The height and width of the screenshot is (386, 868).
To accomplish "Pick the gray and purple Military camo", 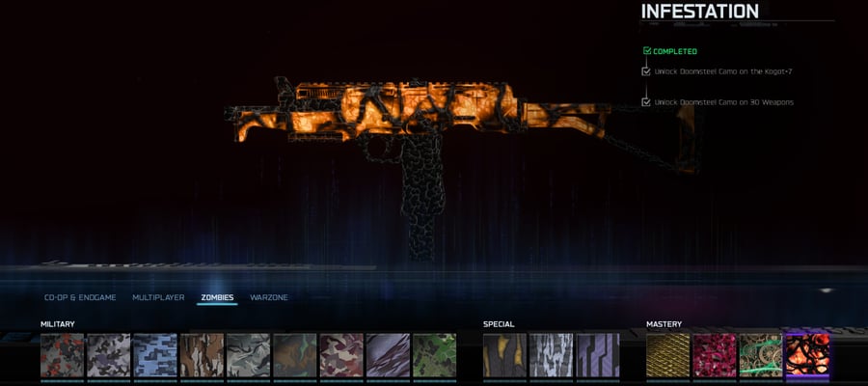I will (108, 355).
